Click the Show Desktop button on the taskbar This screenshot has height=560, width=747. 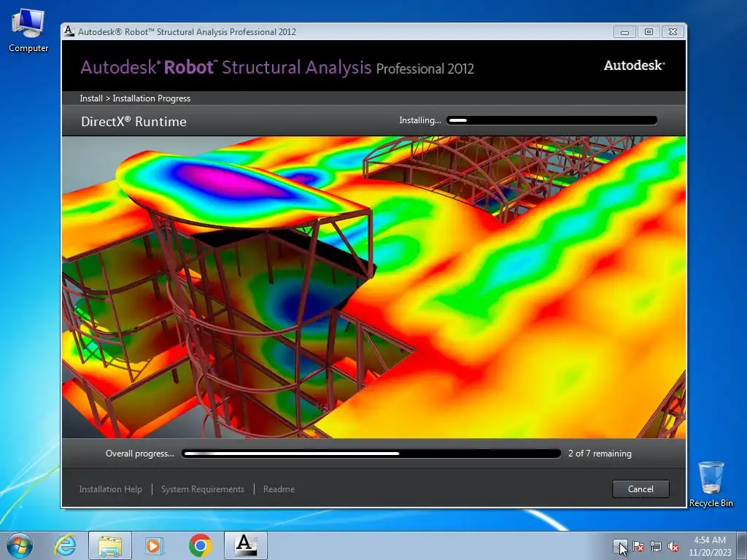pyautogui.click(x=742, y=545)
